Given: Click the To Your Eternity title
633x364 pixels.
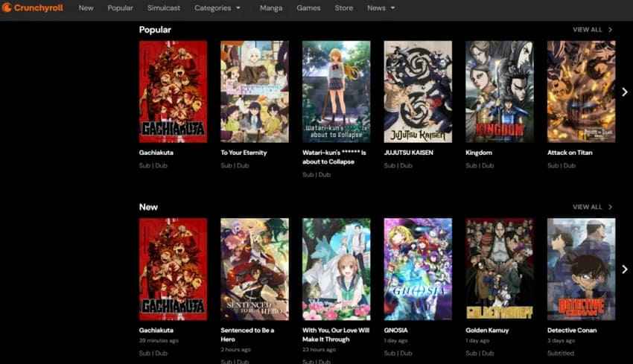Looking at the screenshot, I should click(244, 153).
